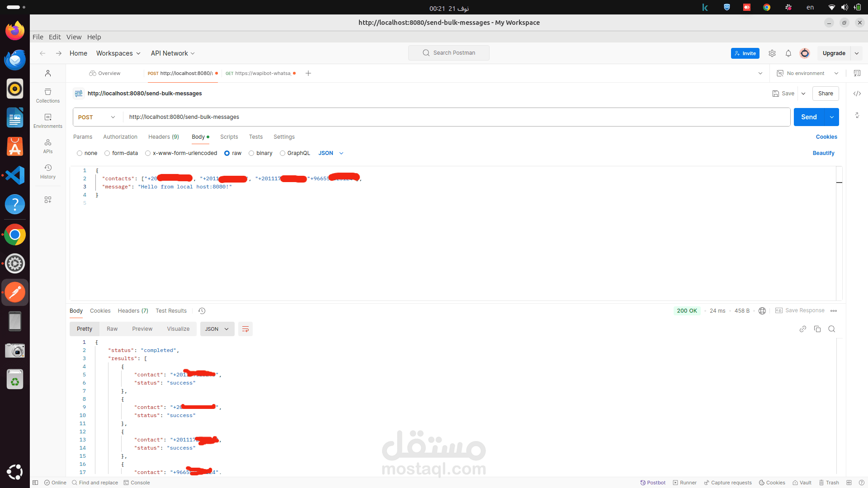This screenshot has height=488, width=868.
Task: Expand the JSON body type dropdown
Action: [x=330, y=153]
